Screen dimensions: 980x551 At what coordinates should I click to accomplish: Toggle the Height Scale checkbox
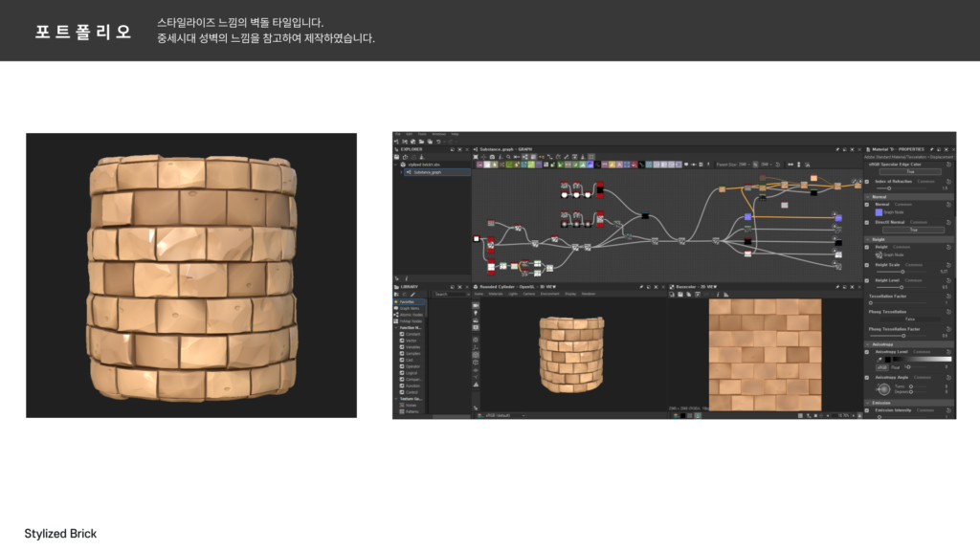pos(868,264)
